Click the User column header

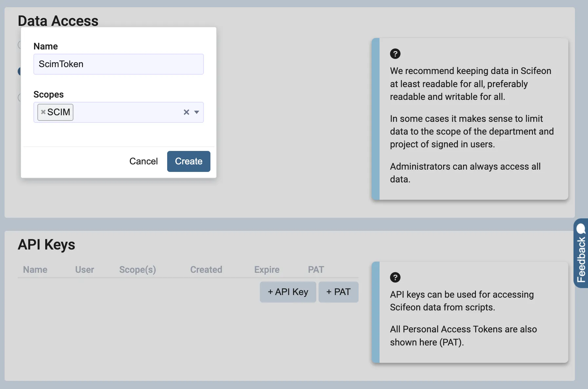click(x=85, y=269)
